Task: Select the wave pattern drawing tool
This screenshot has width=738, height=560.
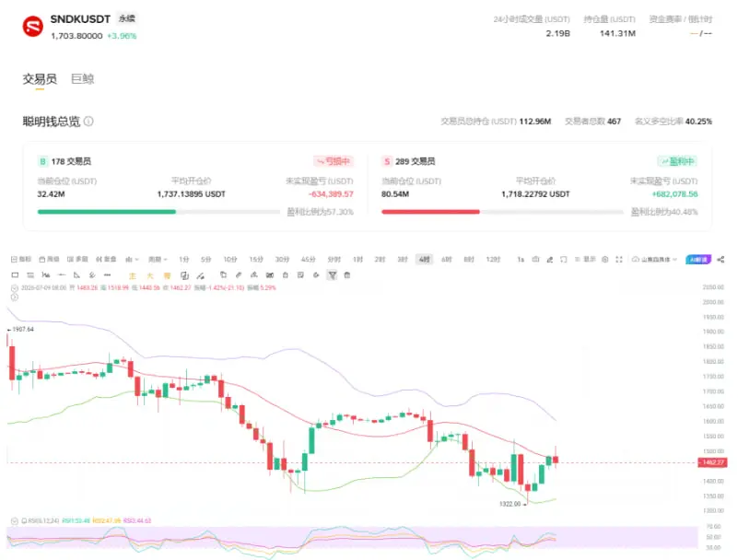Action: point(46,274)
